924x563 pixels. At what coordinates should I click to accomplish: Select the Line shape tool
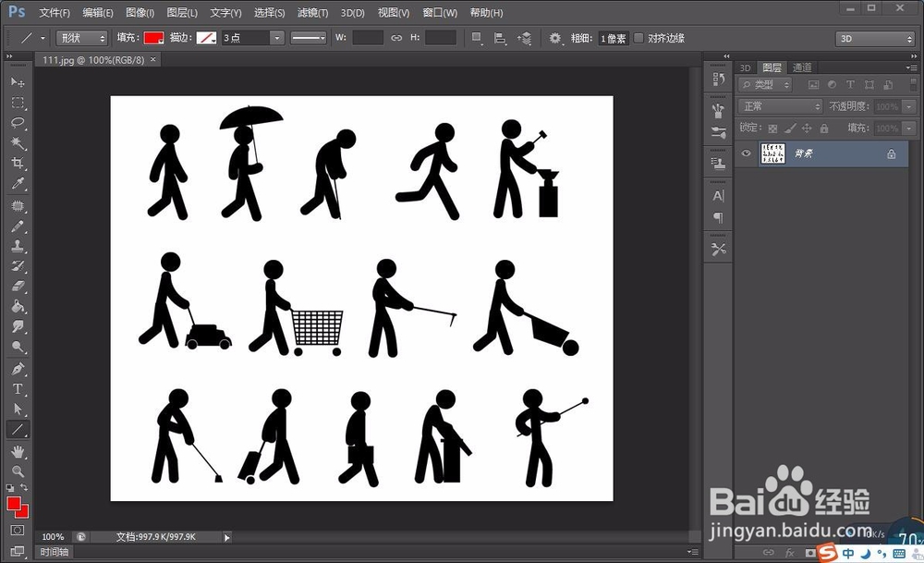[18, 429]
